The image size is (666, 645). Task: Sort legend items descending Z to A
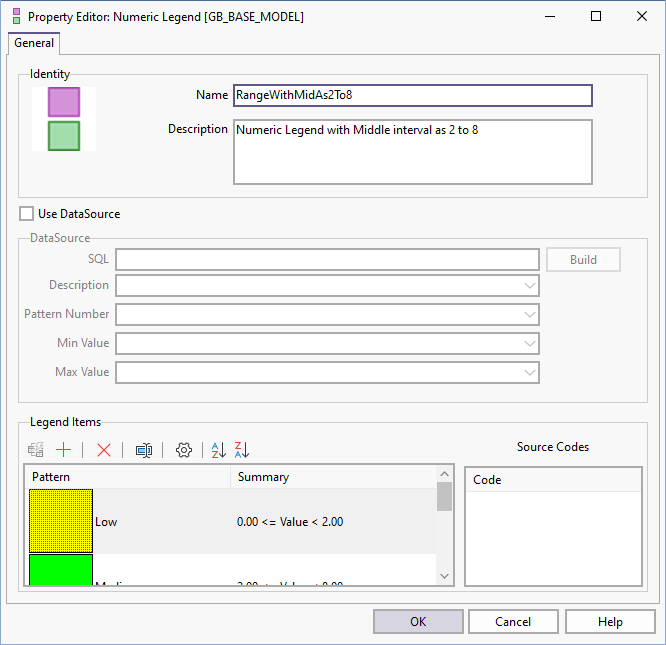(x=242, y=450)
